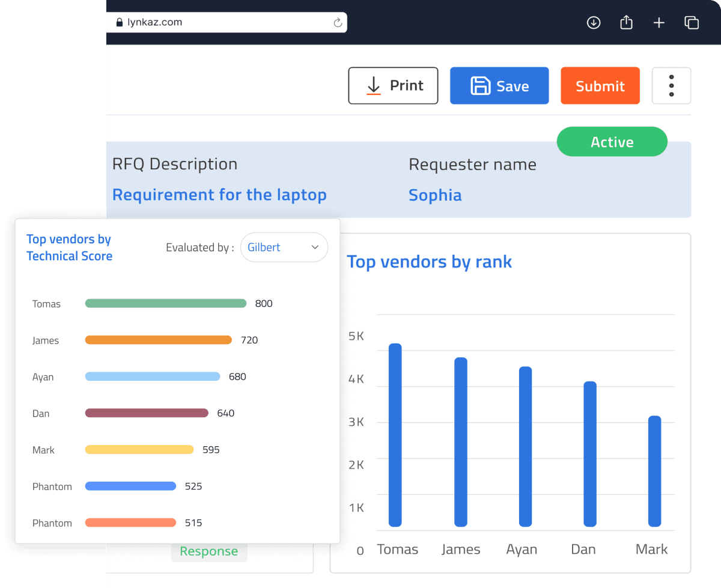
Task: Click the score value 720
Action: tap(249, 341)
